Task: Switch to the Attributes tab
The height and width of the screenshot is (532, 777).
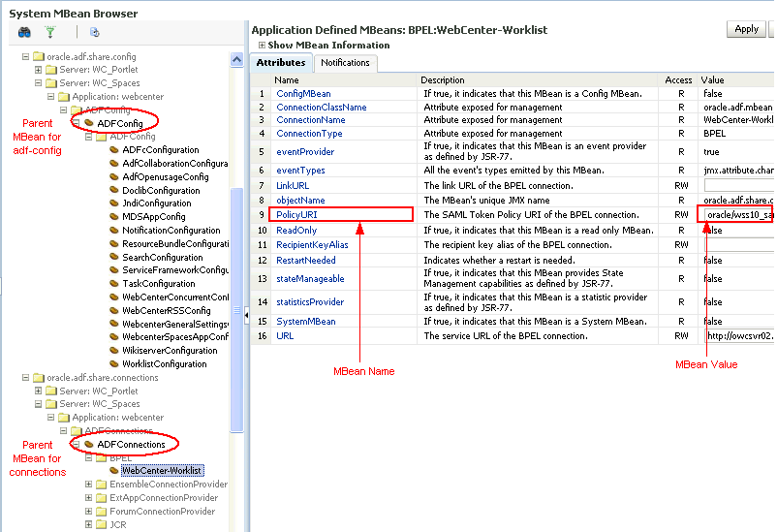Action: tap(281, 63)
